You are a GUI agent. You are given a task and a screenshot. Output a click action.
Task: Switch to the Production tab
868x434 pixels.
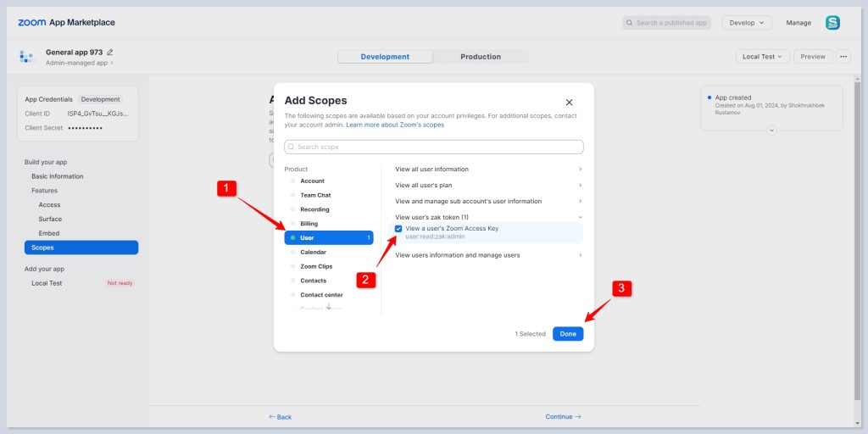pyautogui.click(x=480, y=57)
